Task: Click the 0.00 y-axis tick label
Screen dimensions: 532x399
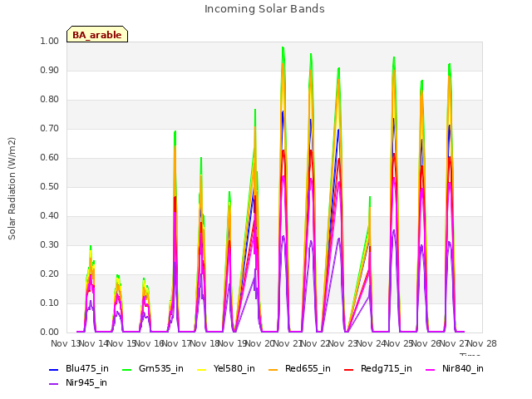Action: 50,332
